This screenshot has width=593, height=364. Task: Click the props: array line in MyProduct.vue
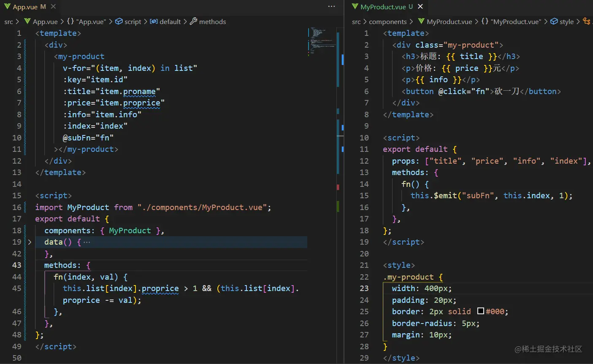tap(491, 161)
